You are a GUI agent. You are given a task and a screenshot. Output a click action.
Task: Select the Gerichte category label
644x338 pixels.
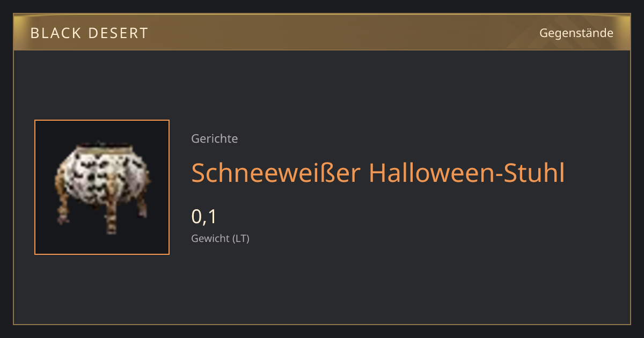[x=215, y=139]
